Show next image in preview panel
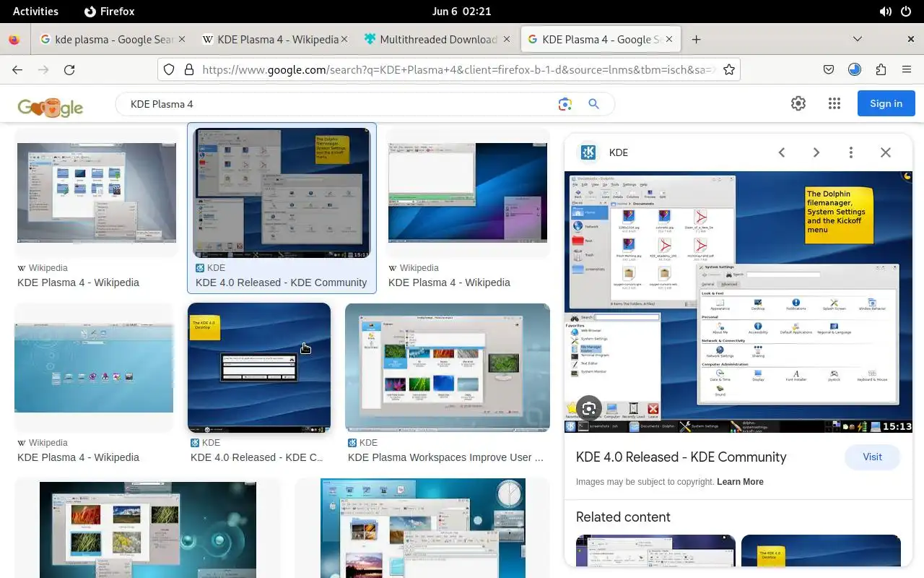924x578 pixels. pos(816,152)
